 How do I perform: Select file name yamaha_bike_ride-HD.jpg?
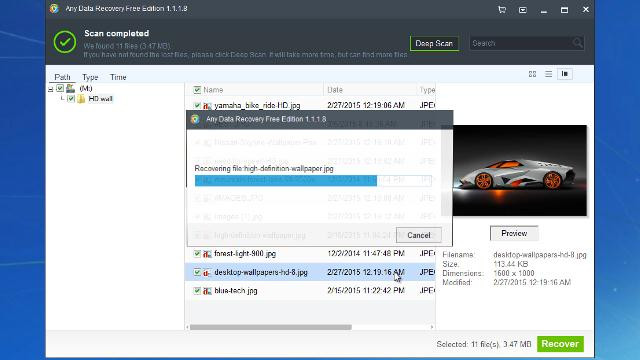point(257,106)
